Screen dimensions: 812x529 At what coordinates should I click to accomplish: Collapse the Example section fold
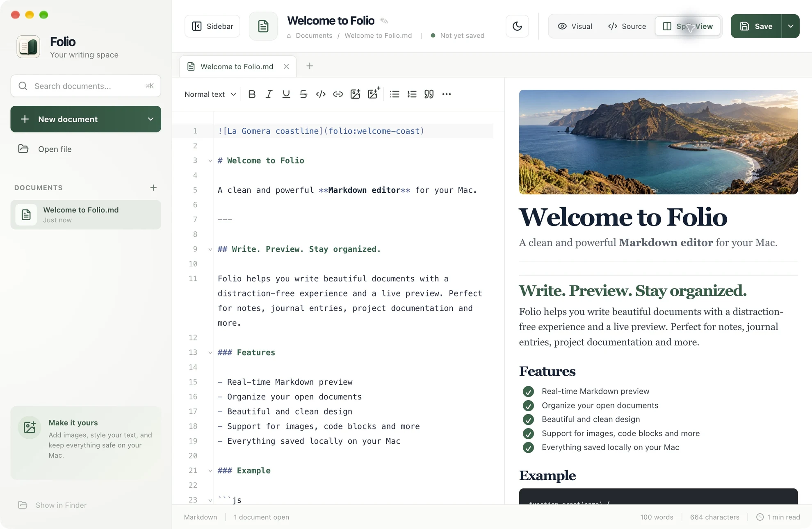pyautogui.click(x=210, y=471)
